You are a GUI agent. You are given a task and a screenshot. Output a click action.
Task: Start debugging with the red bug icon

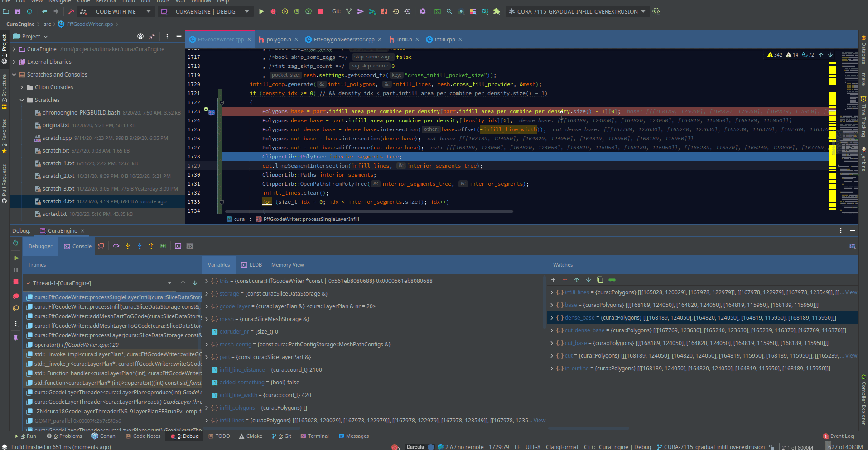273,11
